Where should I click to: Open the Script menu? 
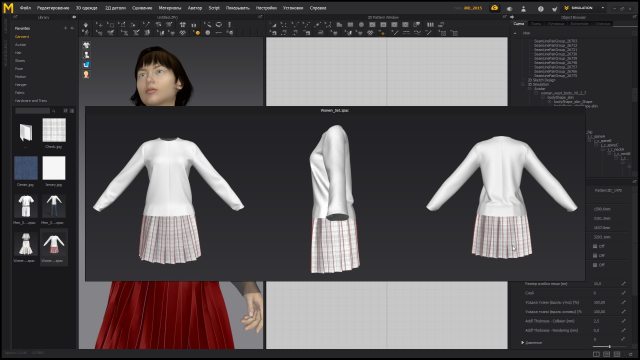[x=214, y=8]
